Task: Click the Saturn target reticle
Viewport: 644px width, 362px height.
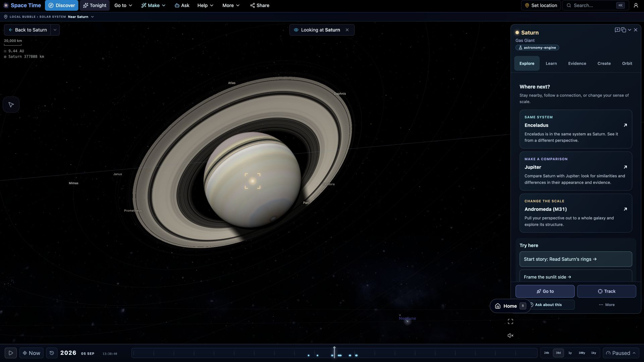Action: 252,181
